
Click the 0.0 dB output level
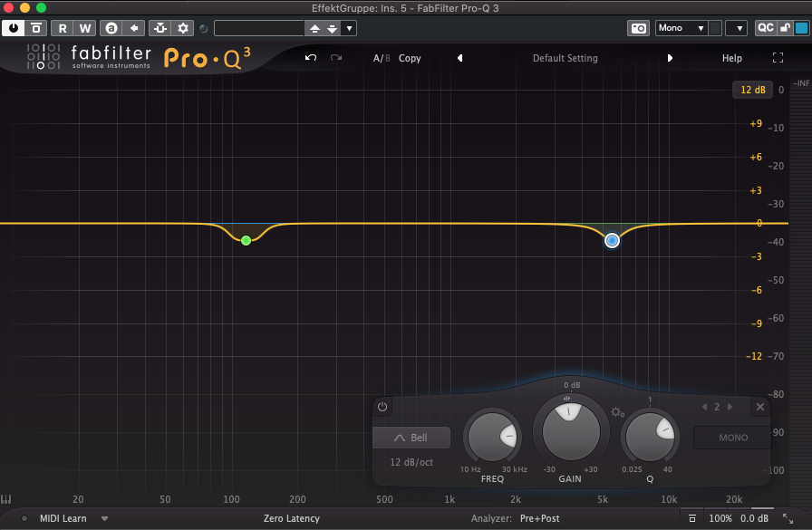click(755, 518)
